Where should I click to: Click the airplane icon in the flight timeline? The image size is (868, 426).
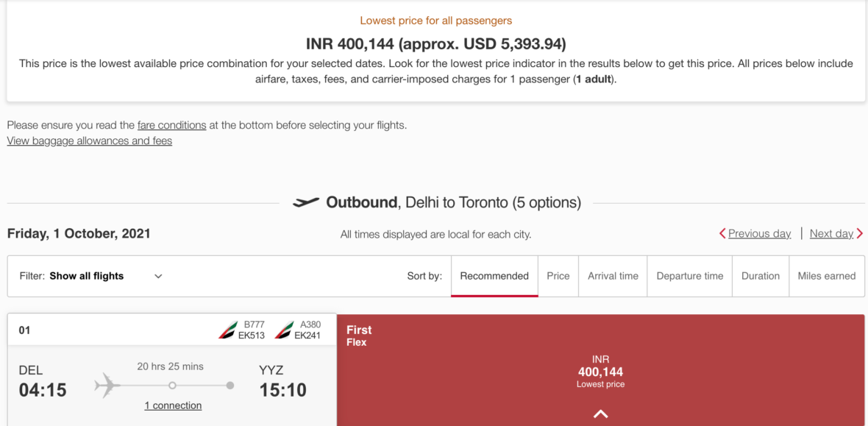coord(106,384)
